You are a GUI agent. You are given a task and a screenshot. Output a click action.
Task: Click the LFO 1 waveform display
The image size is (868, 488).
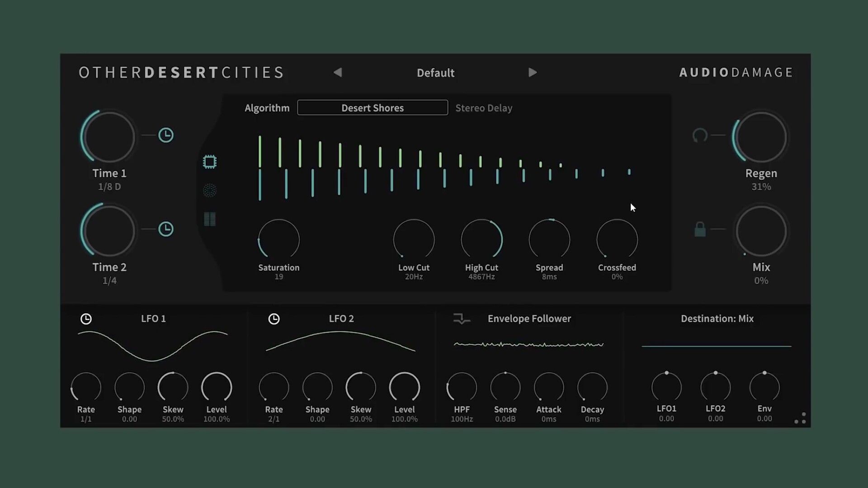pos(153,346)
